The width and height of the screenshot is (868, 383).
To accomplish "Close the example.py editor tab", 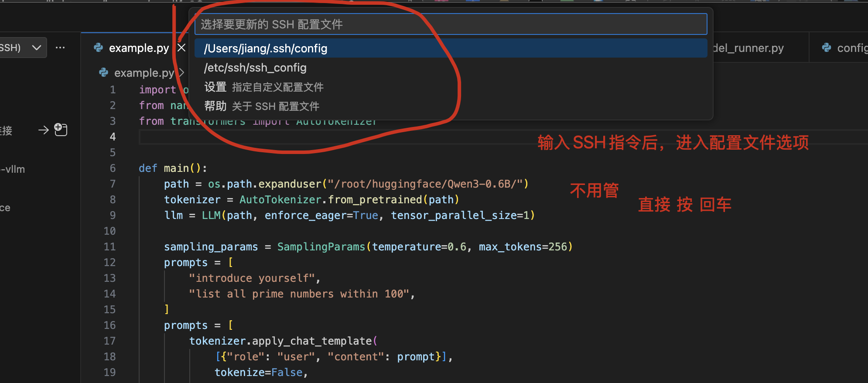I will click(181, 48).
